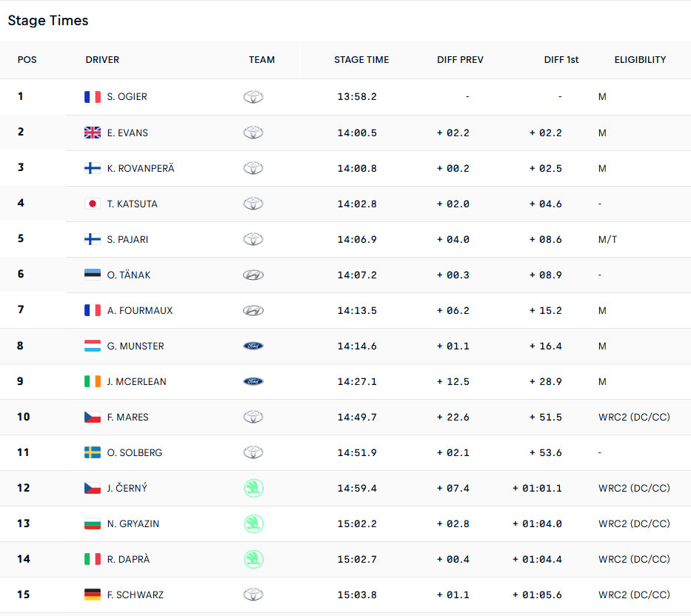691x616 pixels.
Task: Click driver name S. Pajari
Action: pos(127,239)
